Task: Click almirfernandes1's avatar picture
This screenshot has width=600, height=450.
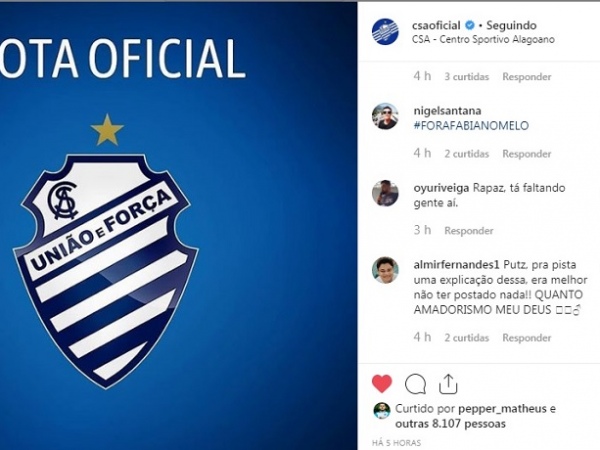Action: click(x=385, y=270)
